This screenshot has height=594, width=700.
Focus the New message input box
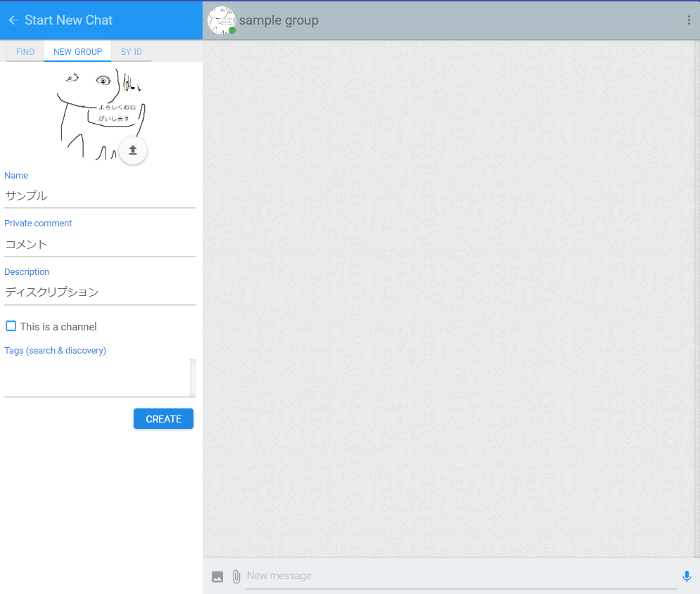(x=461, y=576)
